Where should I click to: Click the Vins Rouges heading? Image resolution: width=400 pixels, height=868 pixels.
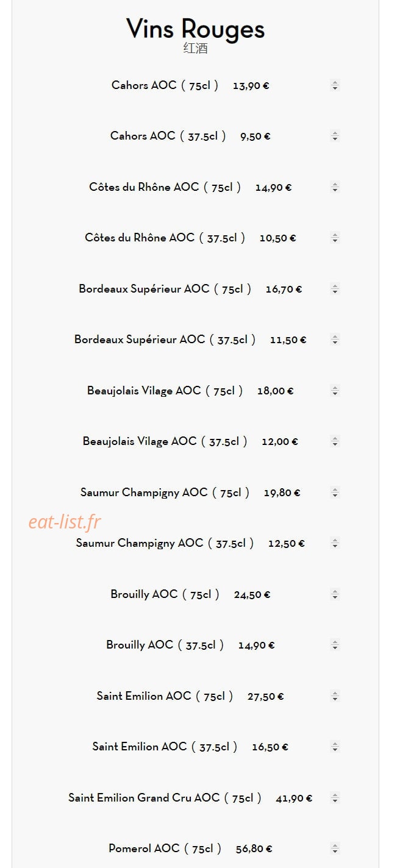pyautogui.click(x=195, y=29)
